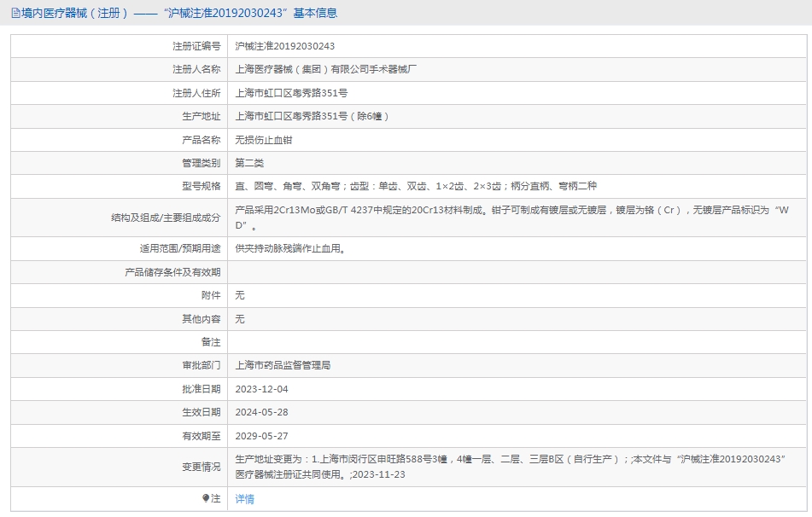The image size is (812, 517).
Task: Click the approving department 上海市药品监督管理局
Action: click(x=283, y=365)
